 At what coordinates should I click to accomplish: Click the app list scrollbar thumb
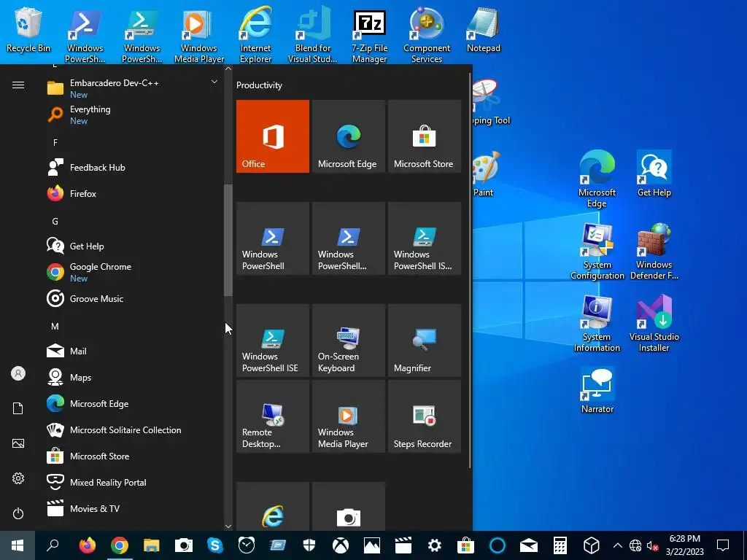pyautogui.click(x=228, y=241)
